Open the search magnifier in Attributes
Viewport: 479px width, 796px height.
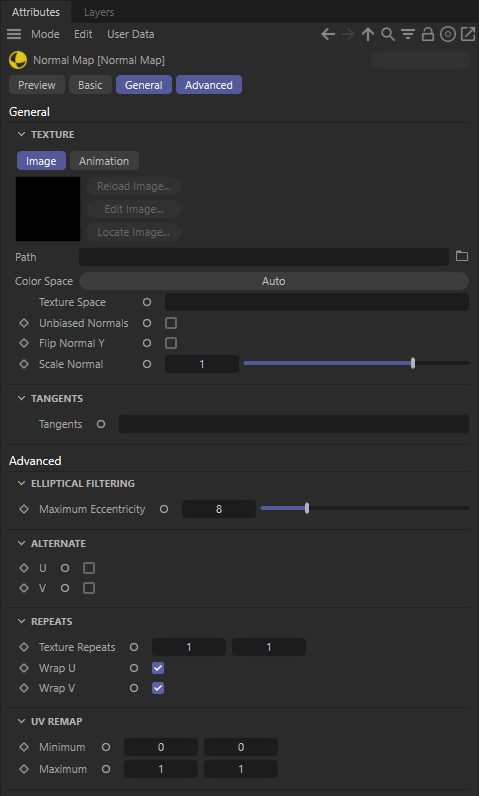(x=388, y=35)
